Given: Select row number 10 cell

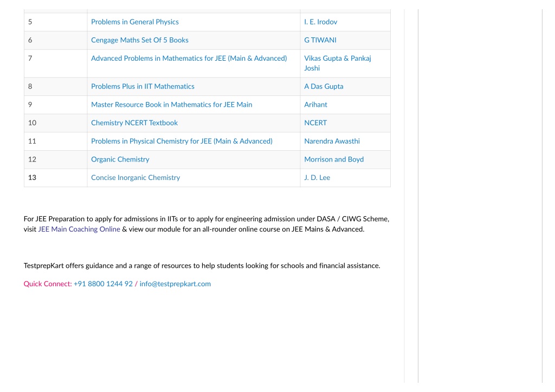Looking at the screenshot, I should pyautogui.click(x=56, y=123).
